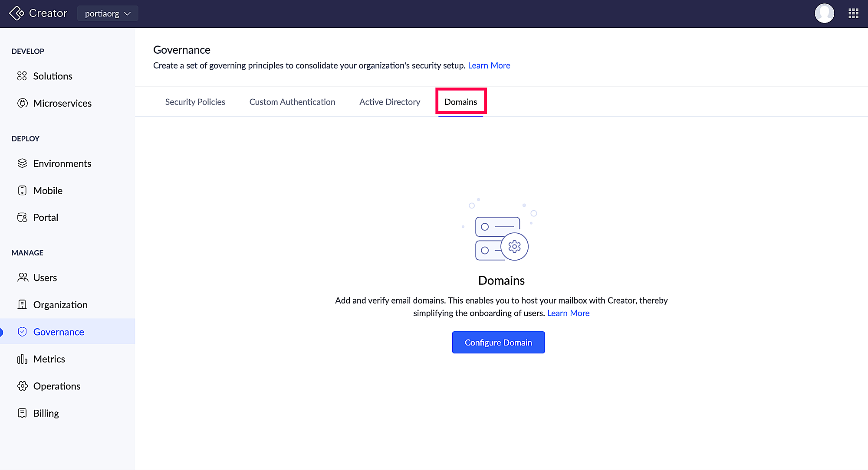
Task: Click the Billing receipt icon
Action: coord(22,413)
